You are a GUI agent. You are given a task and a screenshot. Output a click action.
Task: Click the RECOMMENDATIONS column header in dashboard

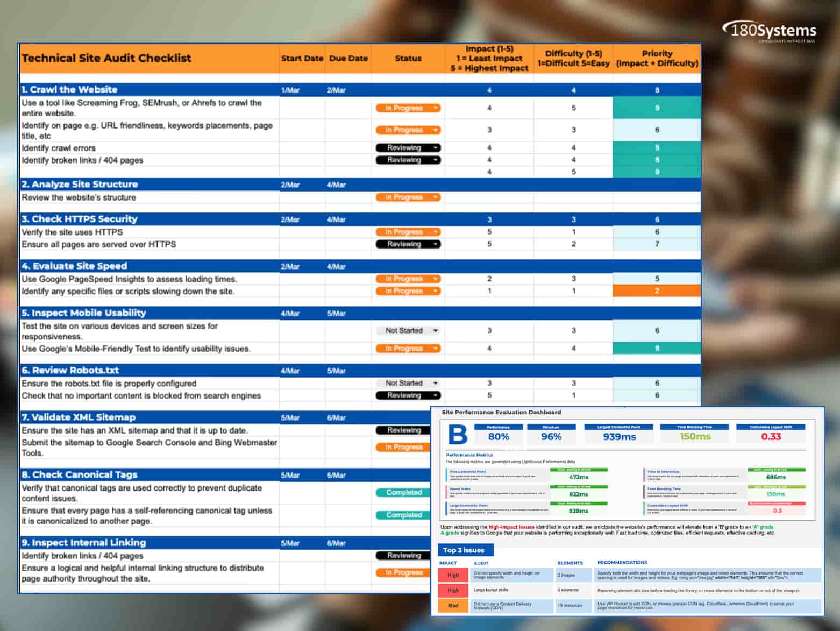click(622, 562)
